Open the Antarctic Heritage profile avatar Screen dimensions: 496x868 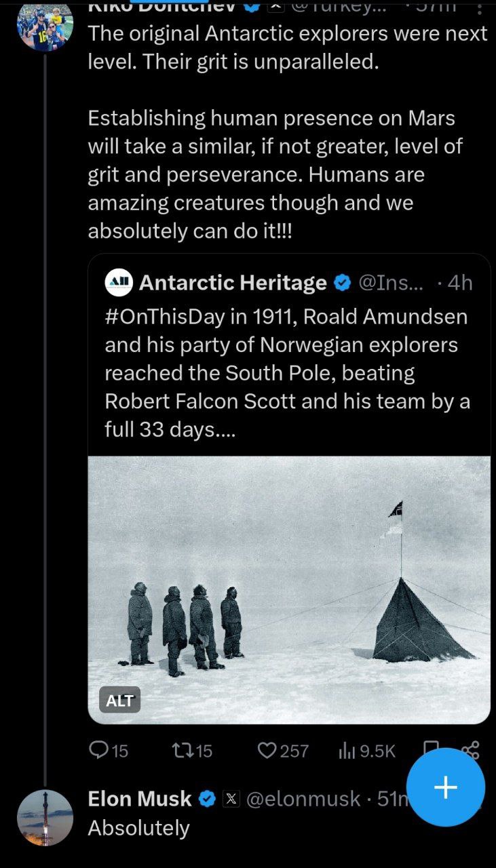pyautogui.click(x=119, y=282)
